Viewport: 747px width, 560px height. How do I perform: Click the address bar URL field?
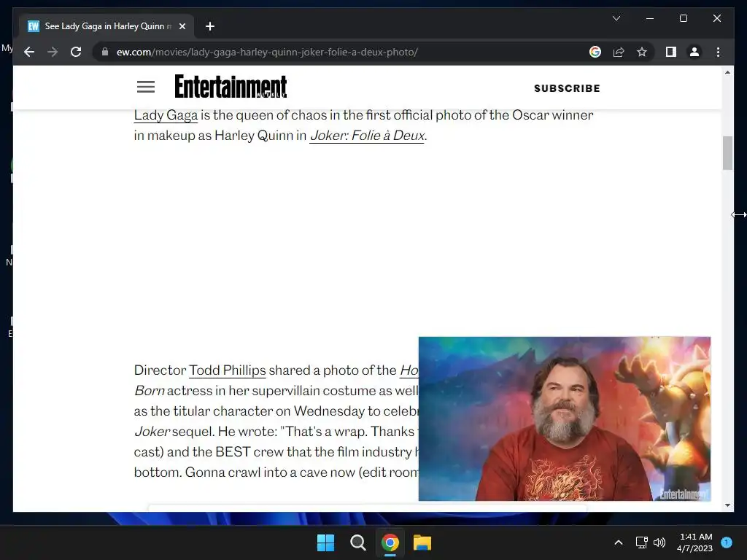tap(343, 52)
